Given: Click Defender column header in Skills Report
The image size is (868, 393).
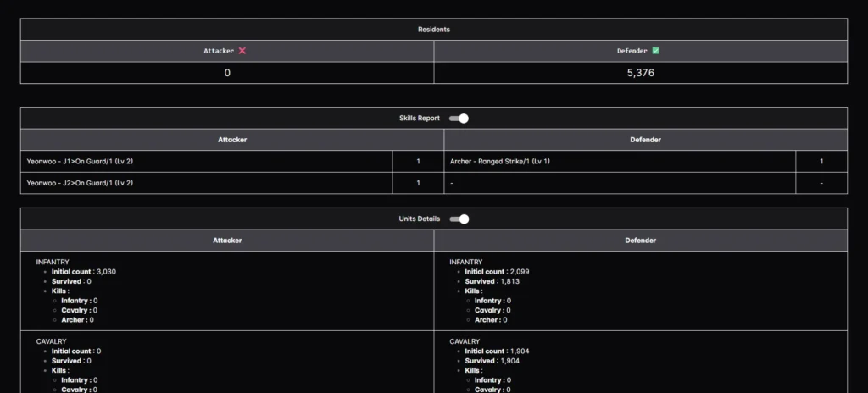Looking at the screenshot, I should coord(645,140).
